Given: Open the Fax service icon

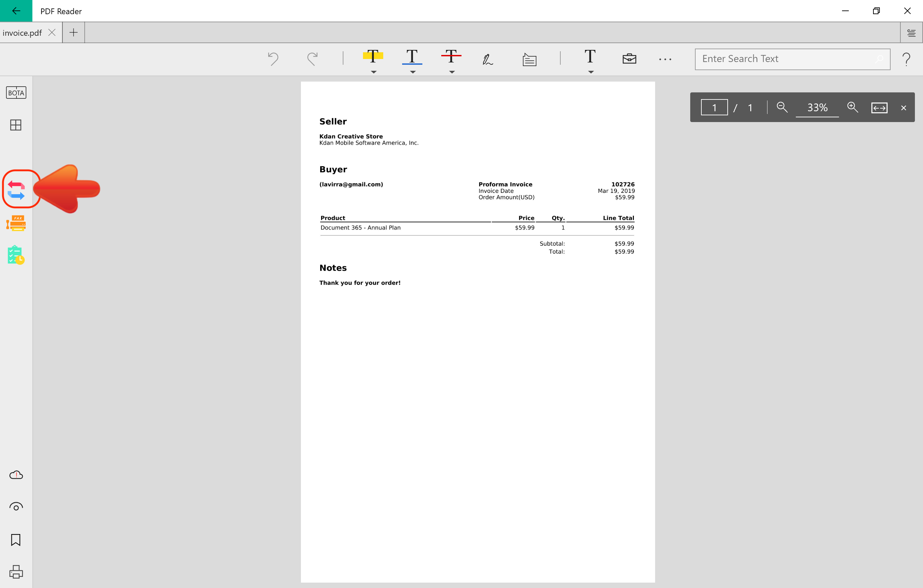Looking at the screenshot, I should tap(16, 223).
